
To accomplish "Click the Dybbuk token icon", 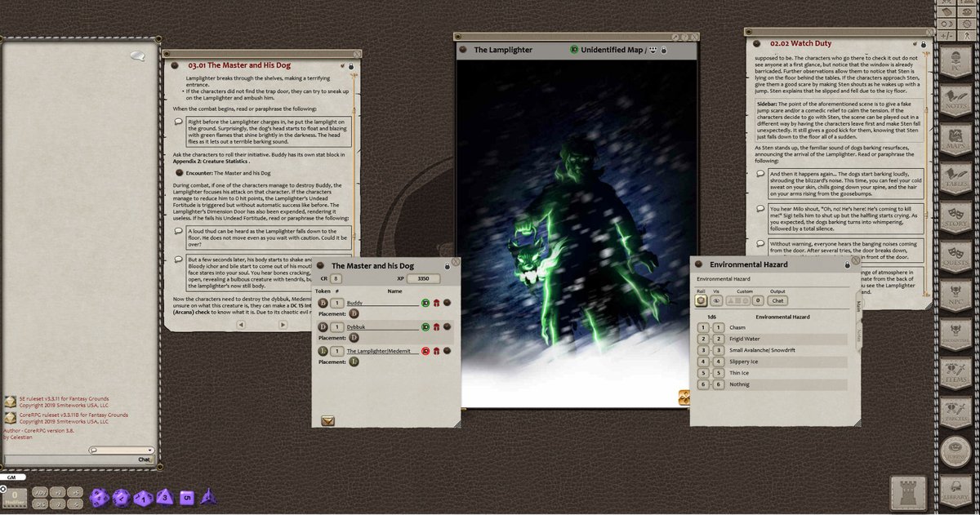I will click(323, 326).
